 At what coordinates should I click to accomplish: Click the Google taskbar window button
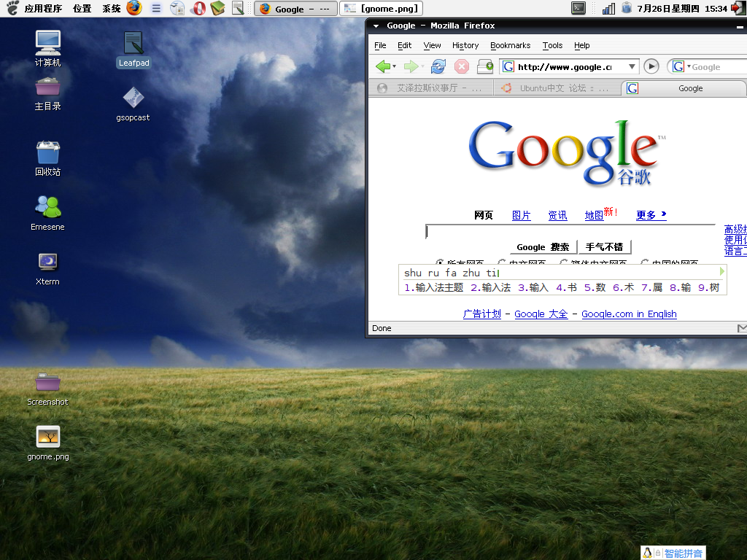[296, 9]
